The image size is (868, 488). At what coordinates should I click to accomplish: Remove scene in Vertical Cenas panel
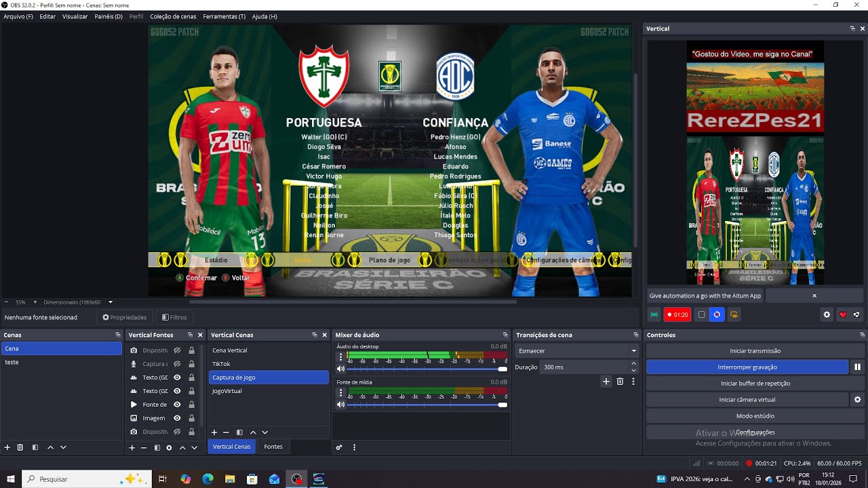(226, 432)
